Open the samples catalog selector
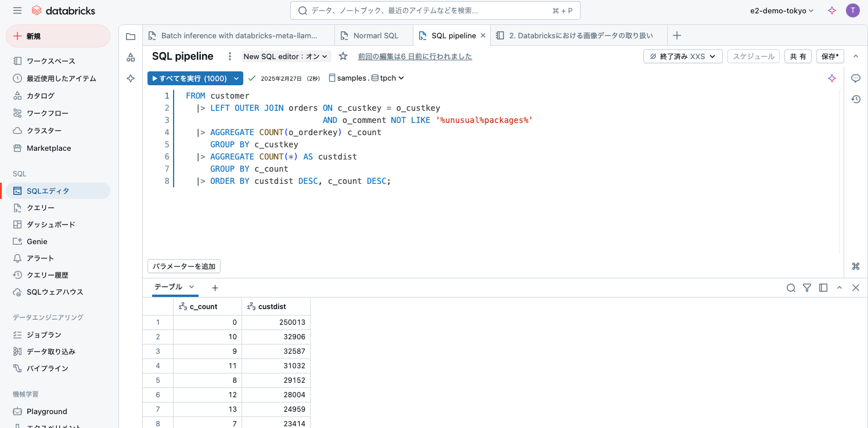Viewport: 868px width, 428px height. [347, 78]
